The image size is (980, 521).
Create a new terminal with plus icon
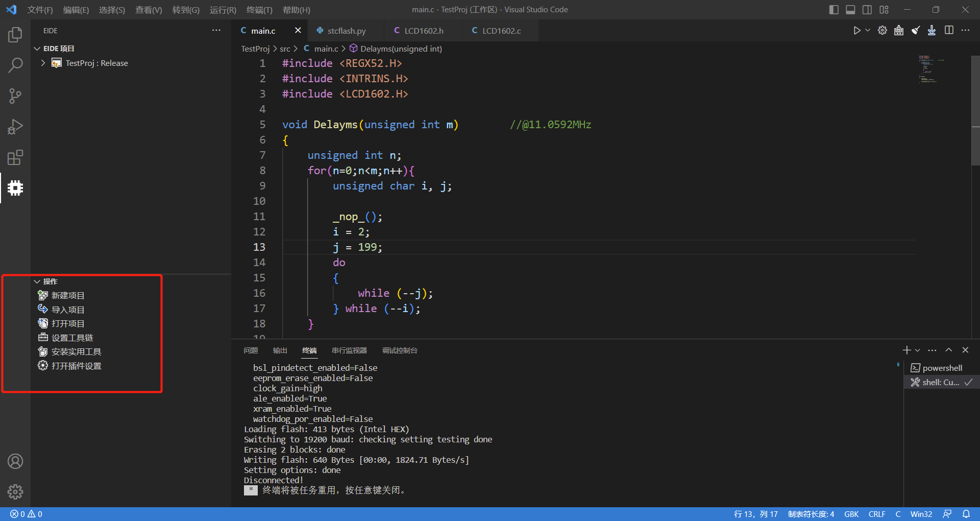click(906, 350)
